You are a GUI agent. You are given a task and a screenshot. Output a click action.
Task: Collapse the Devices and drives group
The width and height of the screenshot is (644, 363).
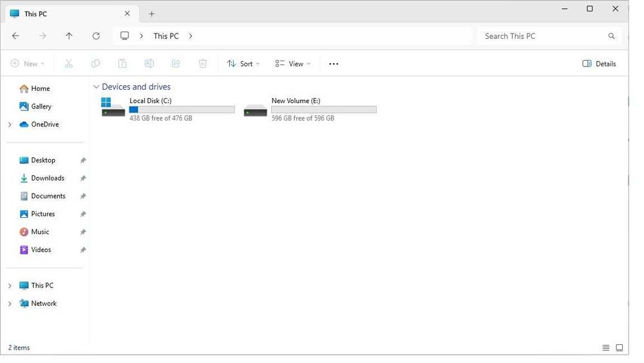[96, 87]
